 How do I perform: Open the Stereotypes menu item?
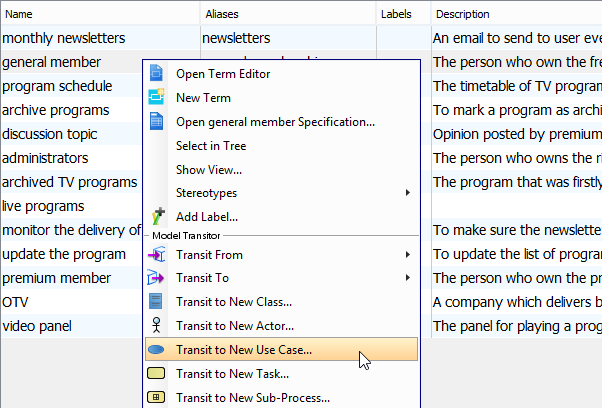(281, 193)
